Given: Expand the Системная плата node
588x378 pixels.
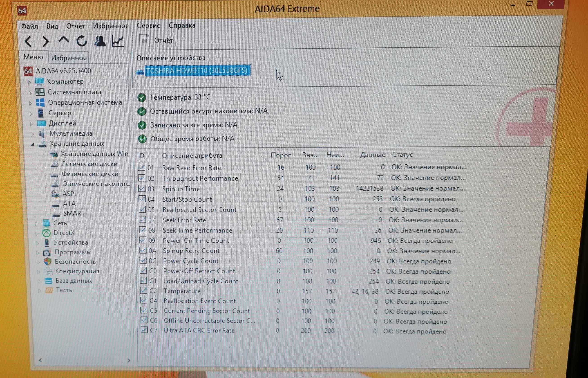Looking at the screenshot, I should click(x=30, y=93).
